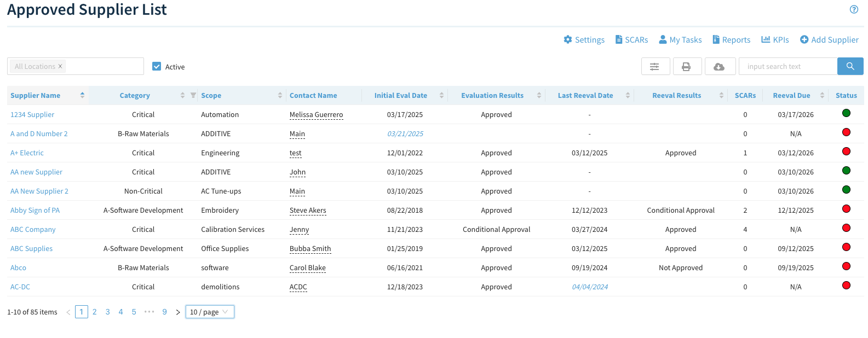Click contact Bubba Smith
Screen dimensions: 868x338
(x=310, y=248)
